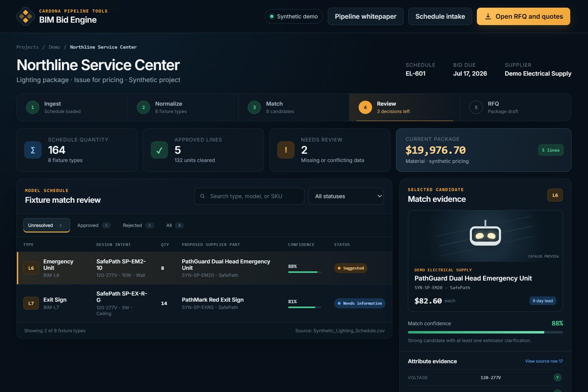The image size is (588, 392).
Task: Click the L6 badge in Match evidence panel
Action: point(555,195)
